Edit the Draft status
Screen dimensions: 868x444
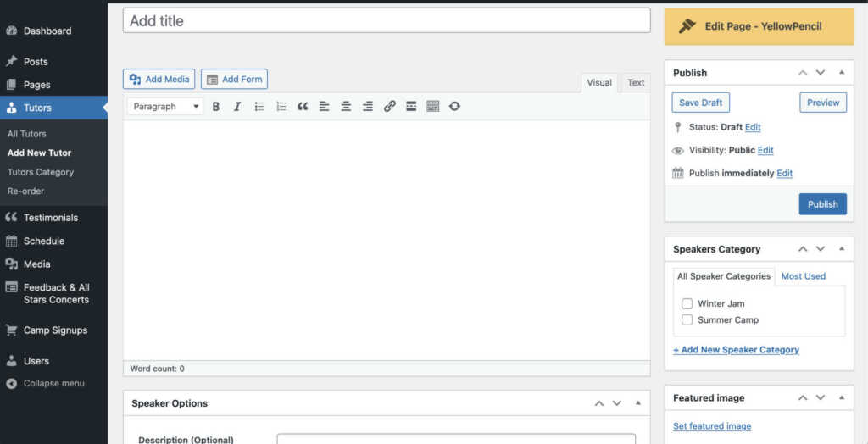click(753, 127)
